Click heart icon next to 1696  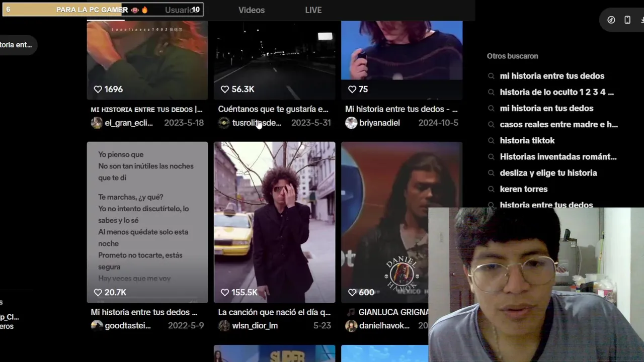click(x=98, y=89)
